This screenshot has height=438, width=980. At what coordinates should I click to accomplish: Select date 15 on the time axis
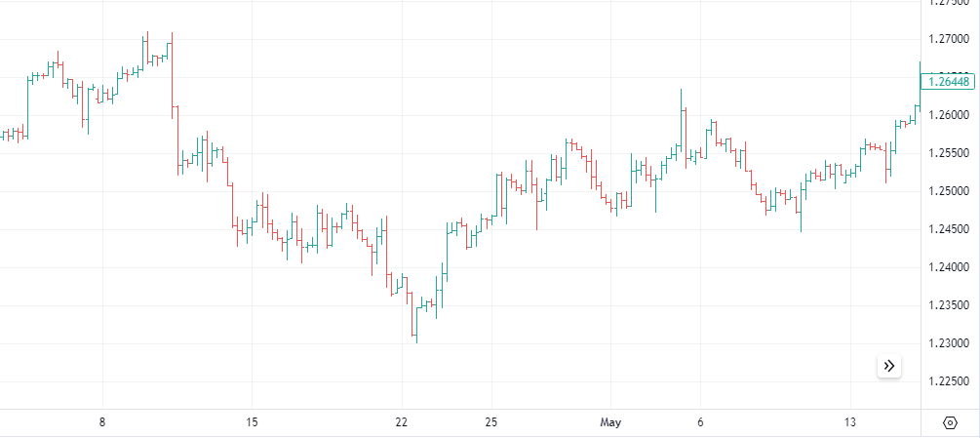252,422
